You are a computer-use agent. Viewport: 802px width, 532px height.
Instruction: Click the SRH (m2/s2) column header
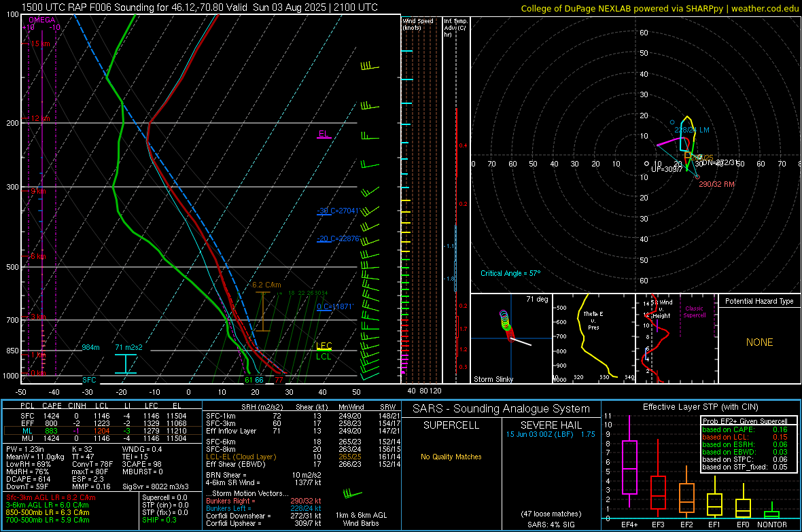pos(262,407)
